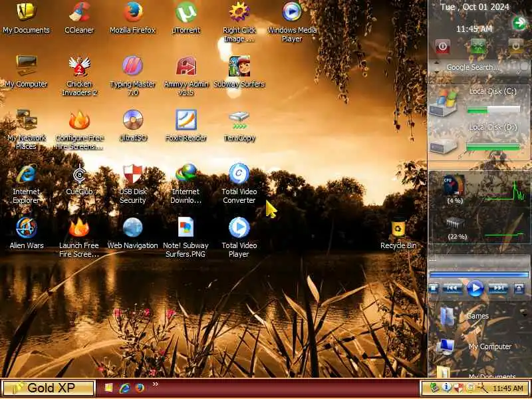This screenshot has height=399, width=532.
Task: Click the yellow down-arrow sidebar button
Action: 516,46
